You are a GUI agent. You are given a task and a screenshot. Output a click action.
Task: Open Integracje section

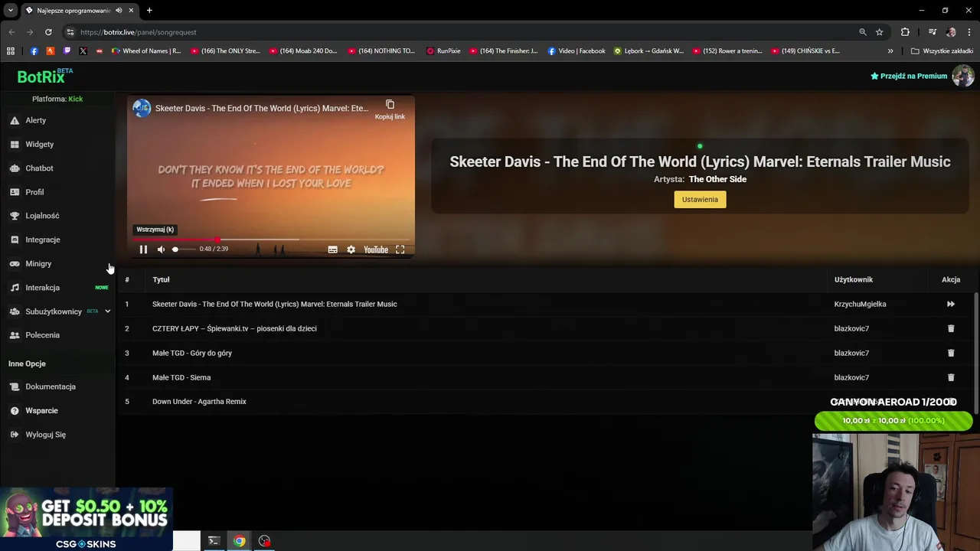pyautogui.click(x=42, y=240)
